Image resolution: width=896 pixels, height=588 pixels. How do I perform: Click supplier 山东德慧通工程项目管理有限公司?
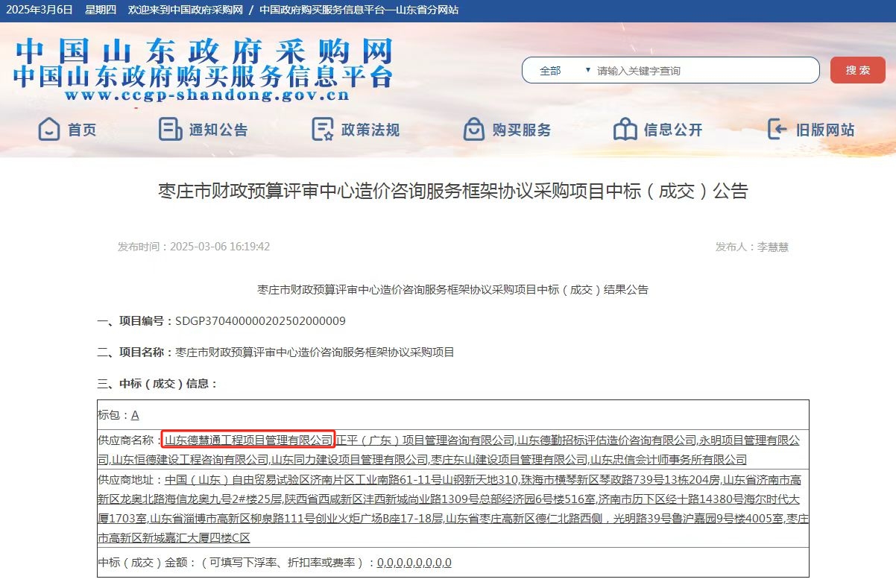[x=249, y=440]
